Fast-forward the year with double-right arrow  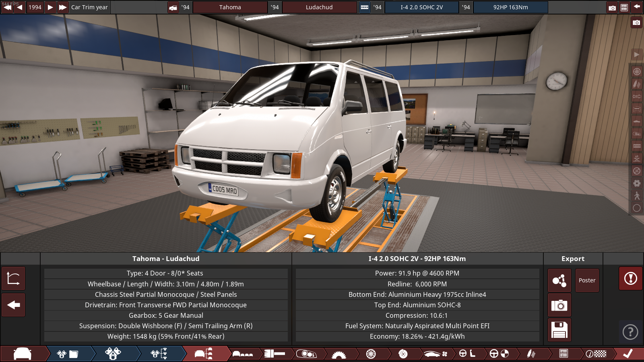(63, 7)
